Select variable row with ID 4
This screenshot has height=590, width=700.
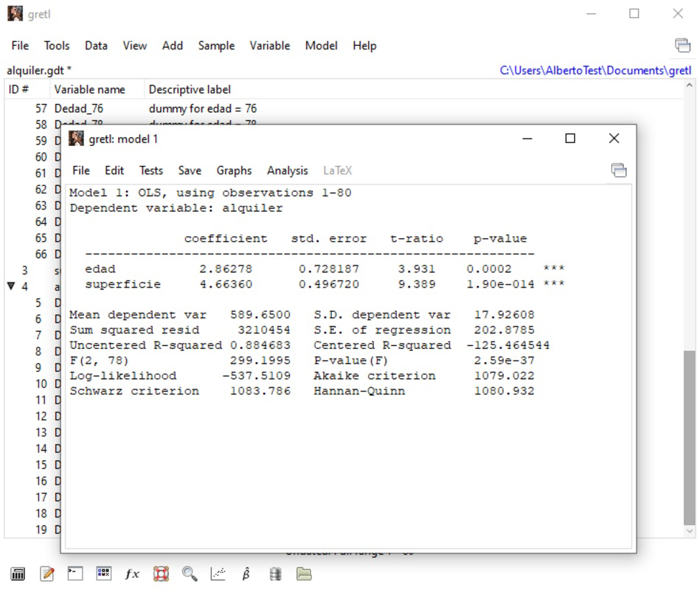(32, 286)
